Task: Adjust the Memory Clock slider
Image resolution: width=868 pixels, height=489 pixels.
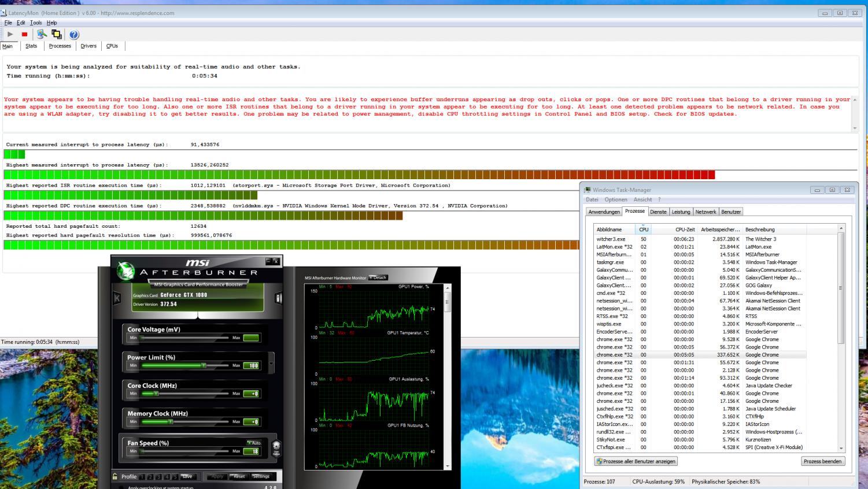Action: click(x=184, y=422)
